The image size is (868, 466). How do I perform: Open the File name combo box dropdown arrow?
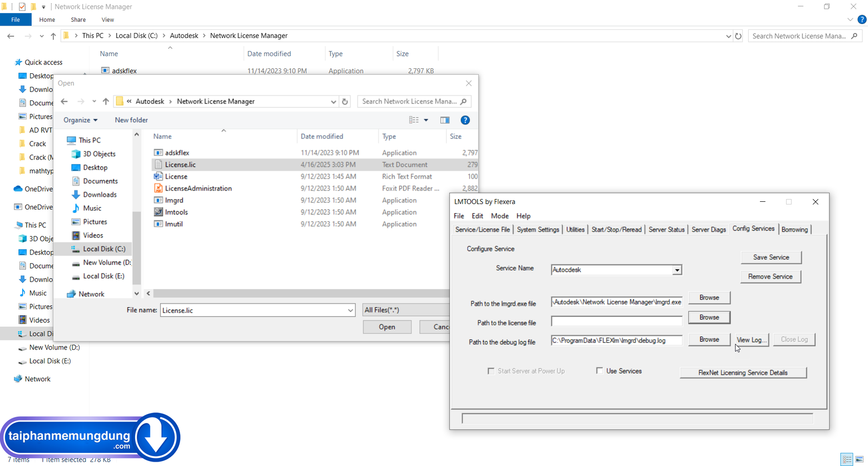350,310
